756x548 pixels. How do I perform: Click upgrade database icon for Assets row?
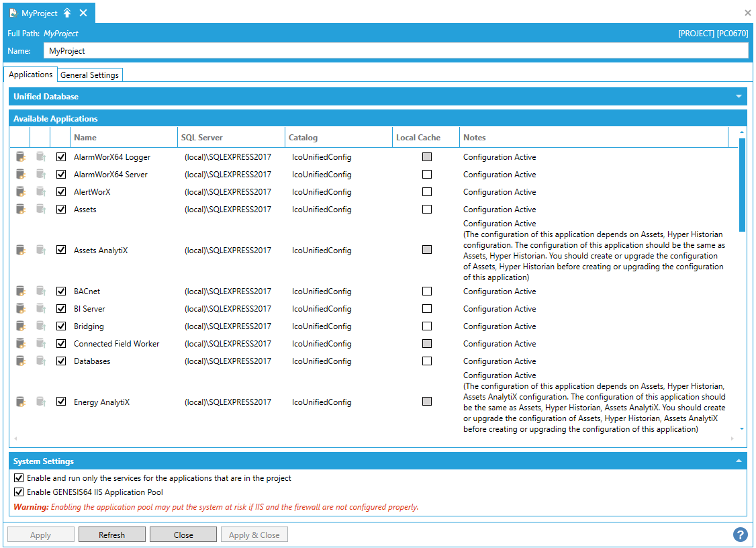[41, 209]
